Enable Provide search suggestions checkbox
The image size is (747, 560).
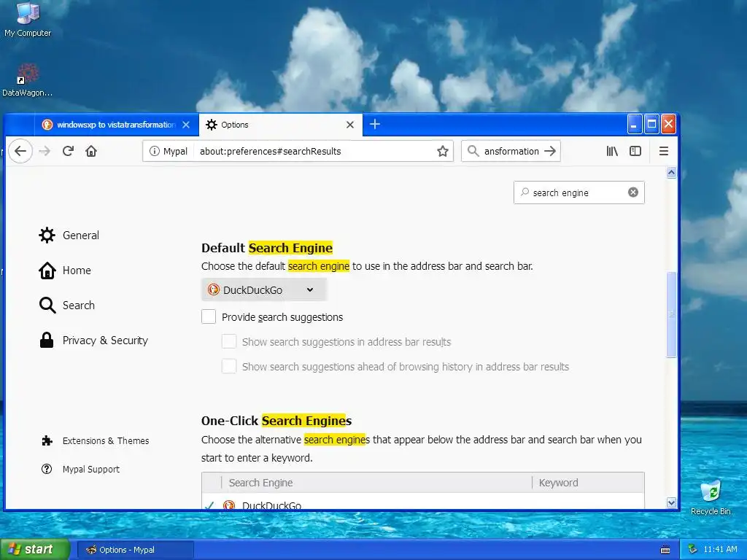tap(209, 316)
